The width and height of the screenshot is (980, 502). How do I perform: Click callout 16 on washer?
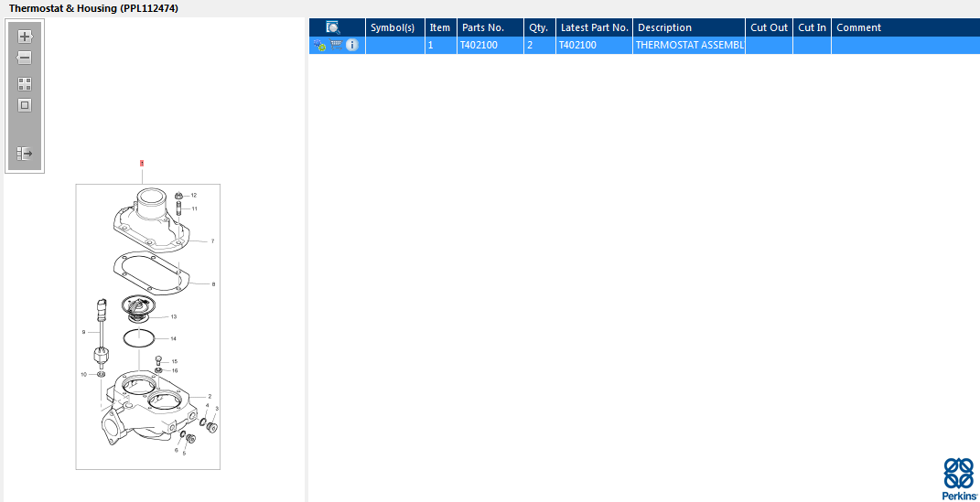pos(175,370)
